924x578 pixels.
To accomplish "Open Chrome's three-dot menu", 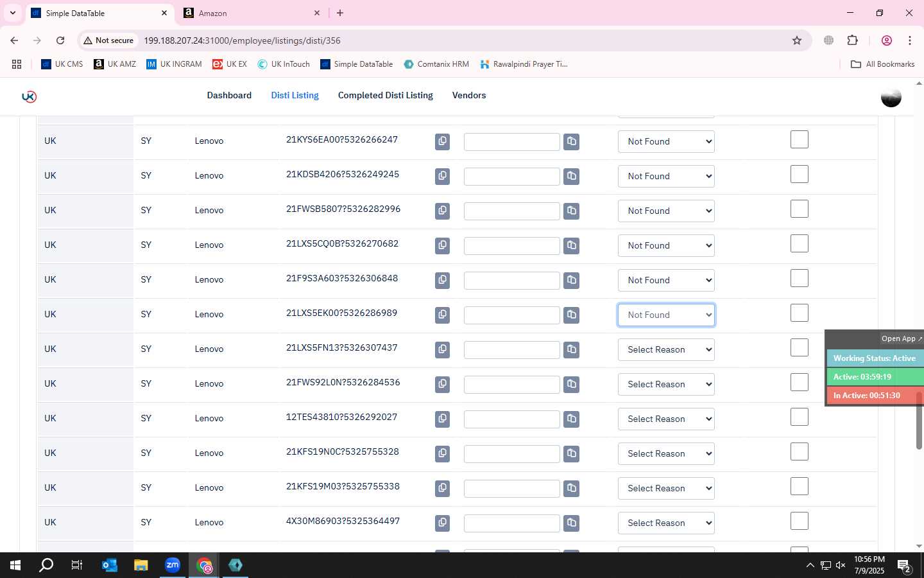I will [910, 40].
